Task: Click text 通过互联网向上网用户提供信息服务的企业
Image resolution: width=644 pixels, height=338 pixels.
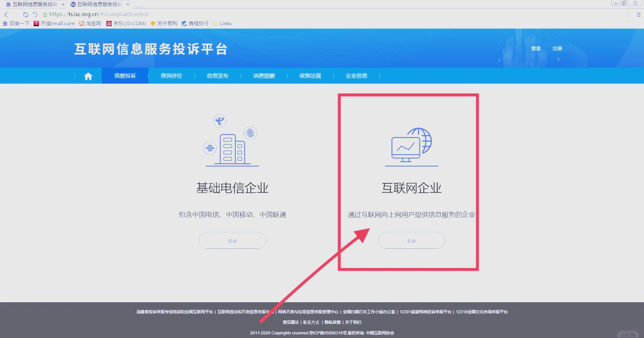Action: tap(412, 215)
